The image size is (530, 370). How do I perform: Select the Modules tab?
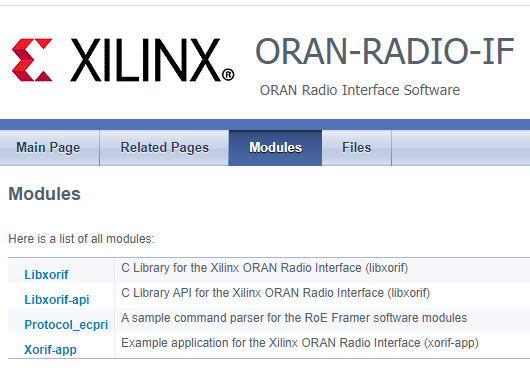click(275, 148)
